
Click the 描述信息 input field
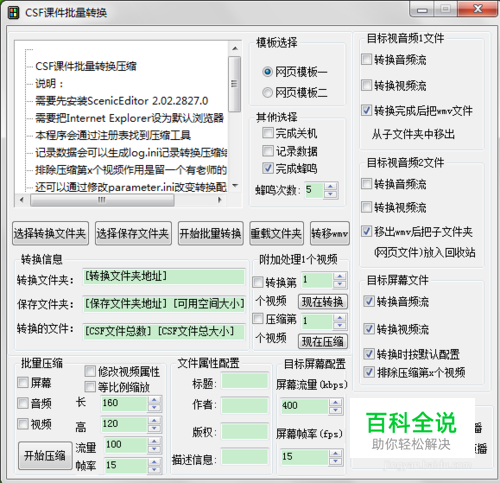click(245, 457)
